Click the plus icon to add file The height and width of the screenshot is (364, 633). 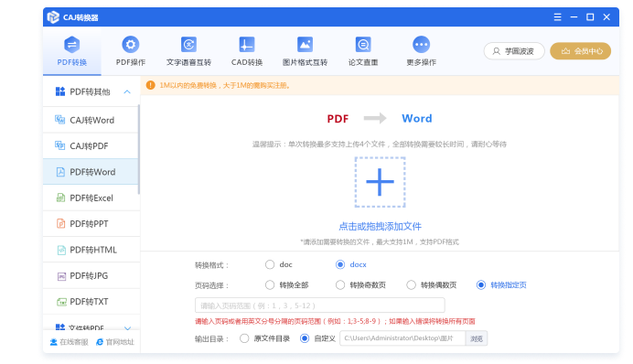[x=380, y=182]
